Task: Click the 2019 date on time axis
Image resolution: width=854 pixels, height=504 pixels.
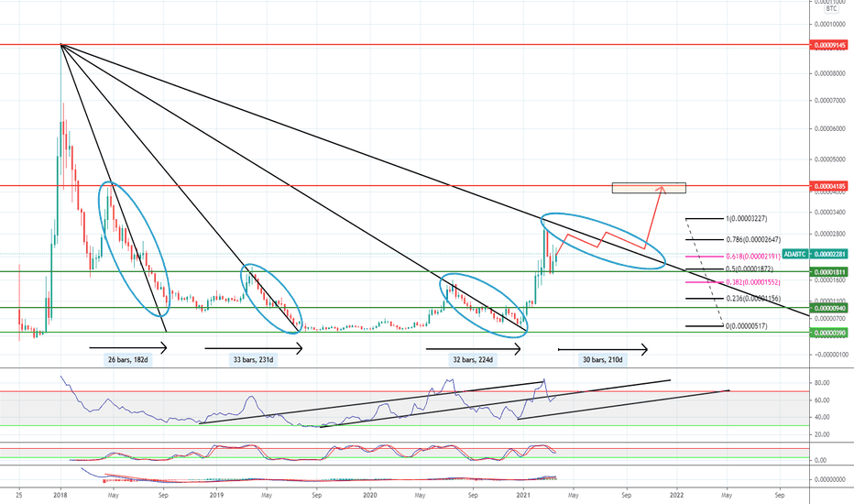Action: [x=217, y=495]
